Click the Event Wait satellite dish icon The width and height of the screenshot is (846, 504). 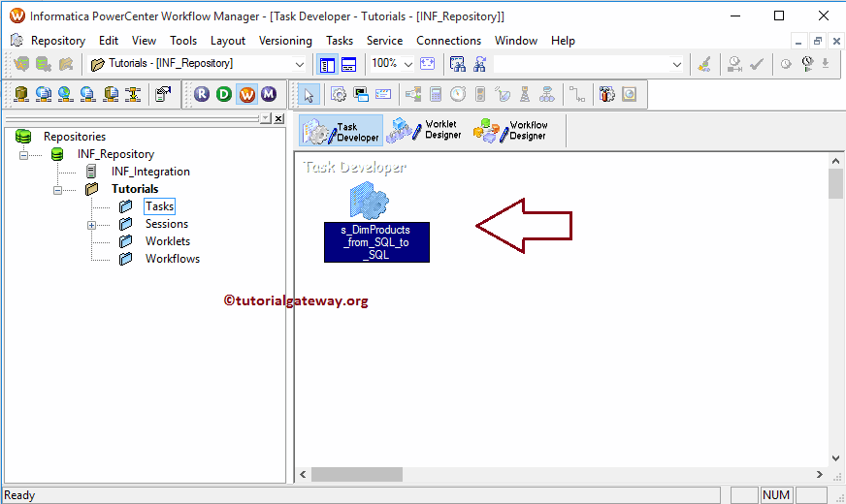[x=503, y=95]
